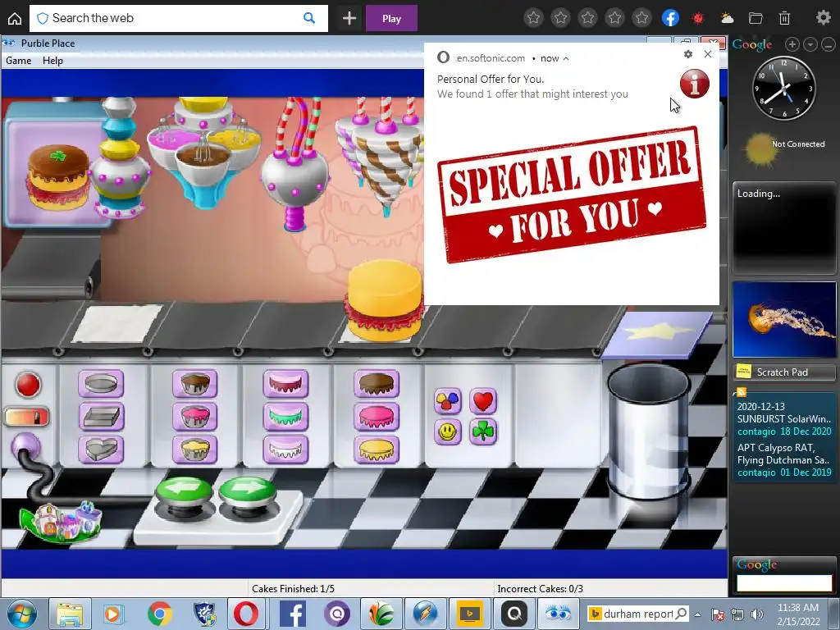Image resolution: width=840 pixels, height=630 pixels.
Task: Click the red round stop button
Action: click(x=28, y=385)
